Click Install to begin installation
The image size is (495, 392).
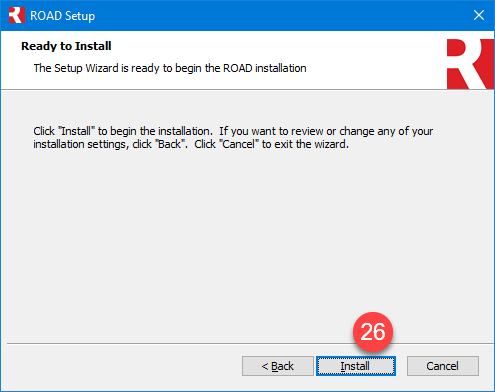tap(356, 366)
